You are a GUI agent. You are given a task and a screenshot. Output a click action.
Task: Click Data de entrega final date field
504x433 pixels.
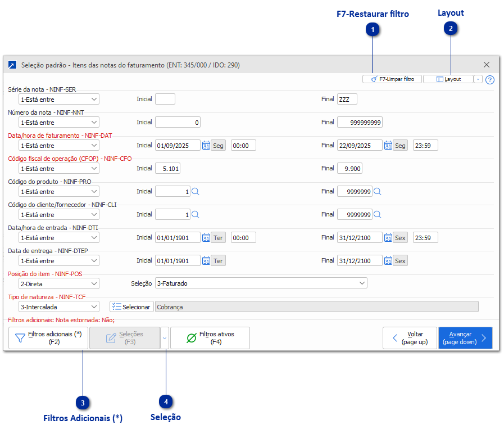tap(360, 260)
